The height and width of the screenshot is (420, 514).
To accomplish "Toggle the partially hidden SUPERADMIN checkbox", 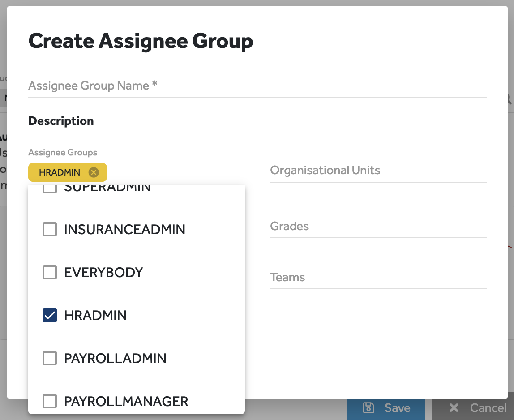I will 50,189.
